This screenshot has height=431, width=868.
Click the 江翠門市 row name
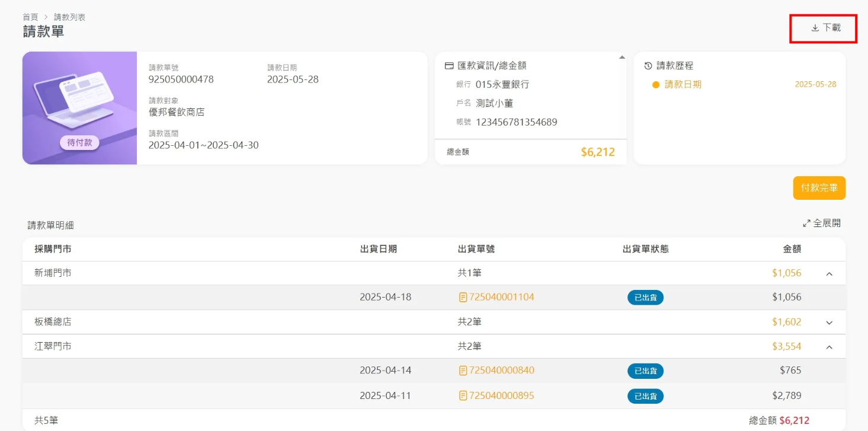coord(53,346)
